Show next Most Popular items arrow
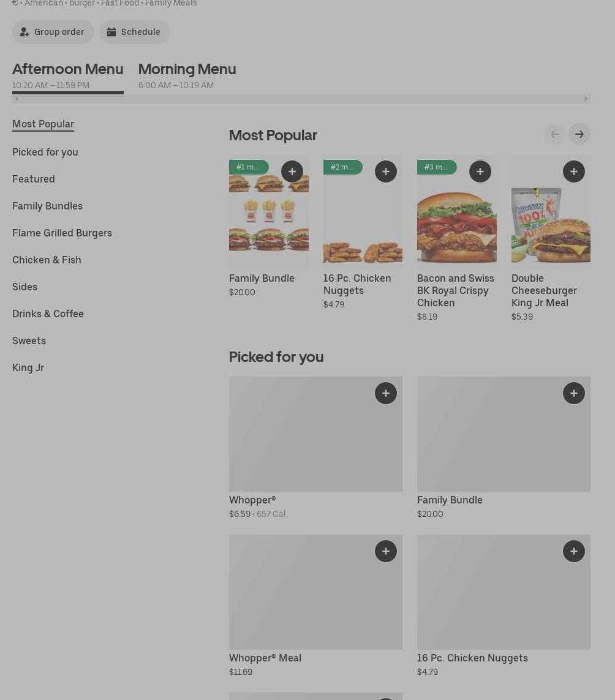This screenshot has height=700, width=615. (x=579, y=134)
